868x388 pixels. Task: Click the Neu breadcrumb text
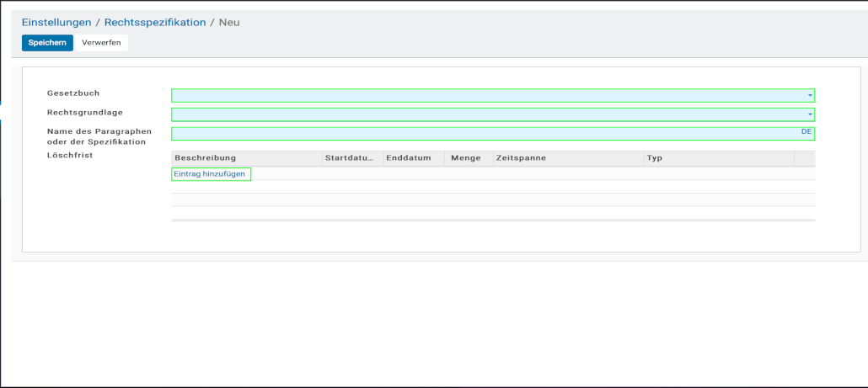pyautogui.click(x=229, y=23)
